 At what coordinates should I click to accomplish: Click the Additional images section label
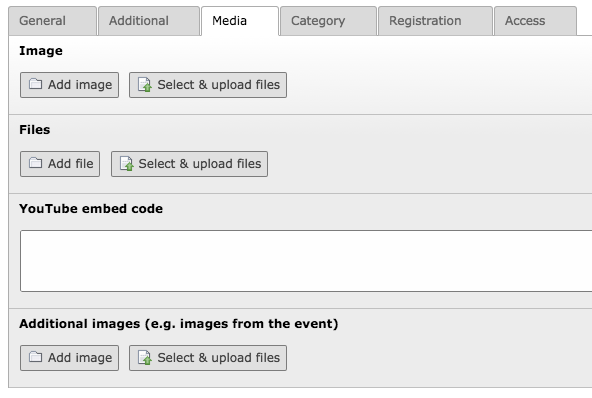[x=179, y=324]
